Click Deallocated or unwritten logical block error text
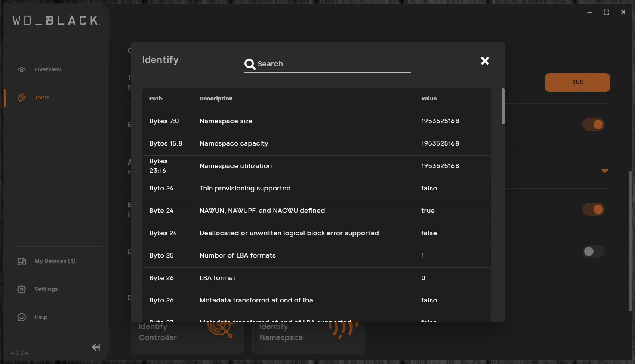The image size is (635, 364). tap(289, 233)
